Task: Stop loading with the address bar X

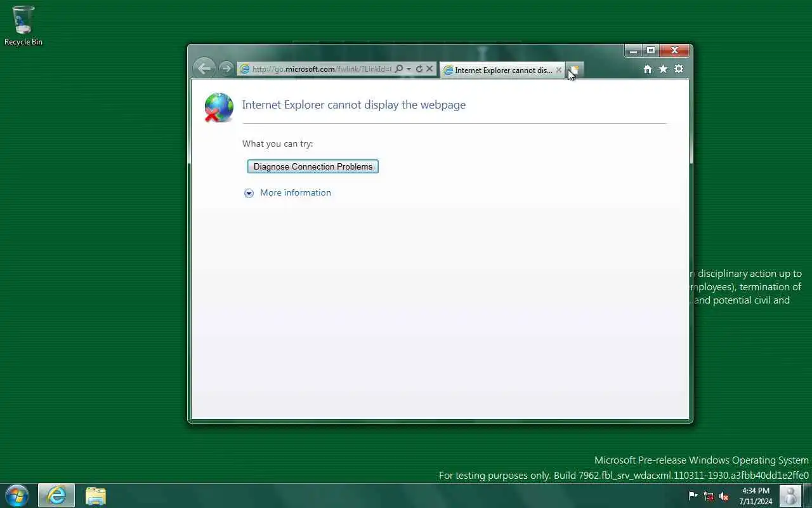Action: tap(429, 69)
